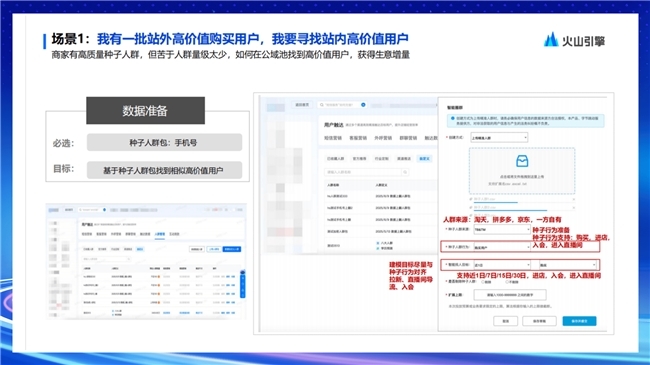Switch to 外呼营销 tab
This screenshot has height=365, width=650.
383,138
